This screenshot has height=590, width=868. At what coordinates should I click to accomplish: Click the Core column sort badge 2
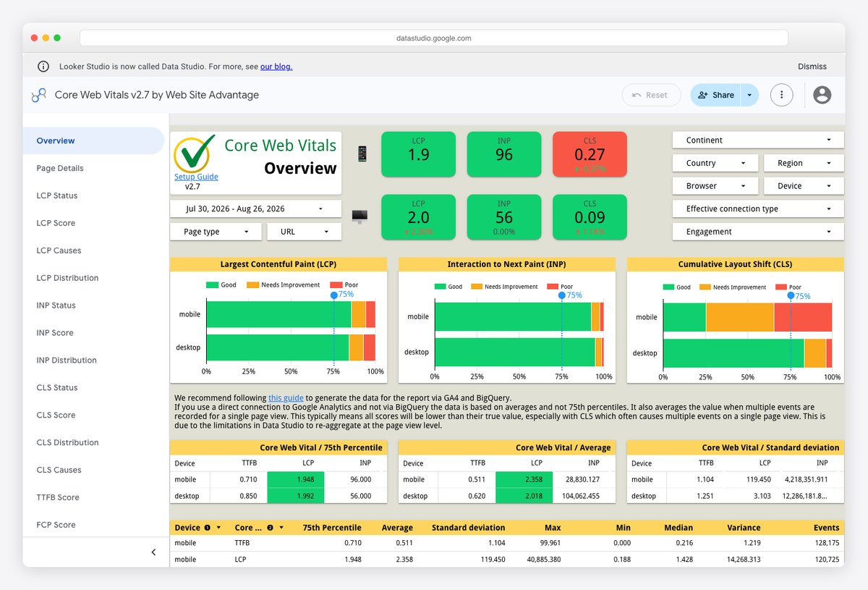271,528
